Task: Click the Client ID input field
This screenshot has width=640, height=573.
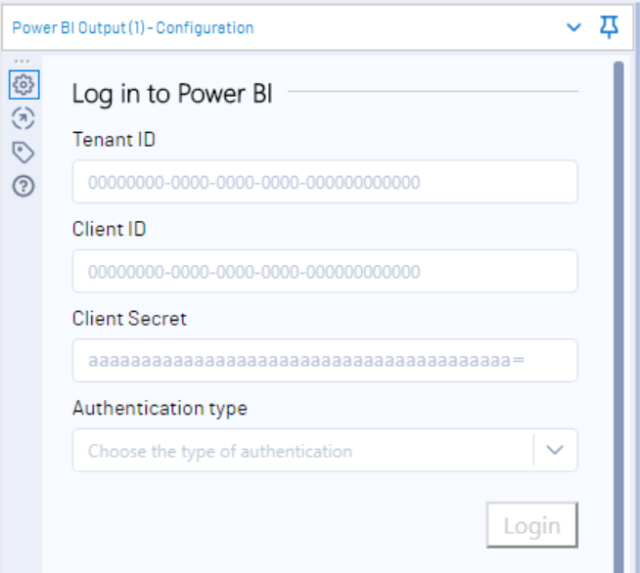Action: 325,271
